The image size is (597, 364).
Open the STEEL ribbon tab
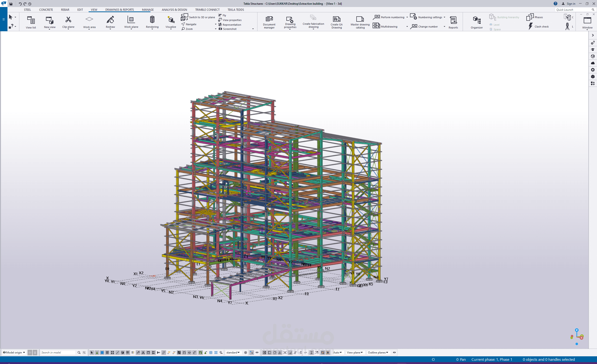(x=27, y=10)
